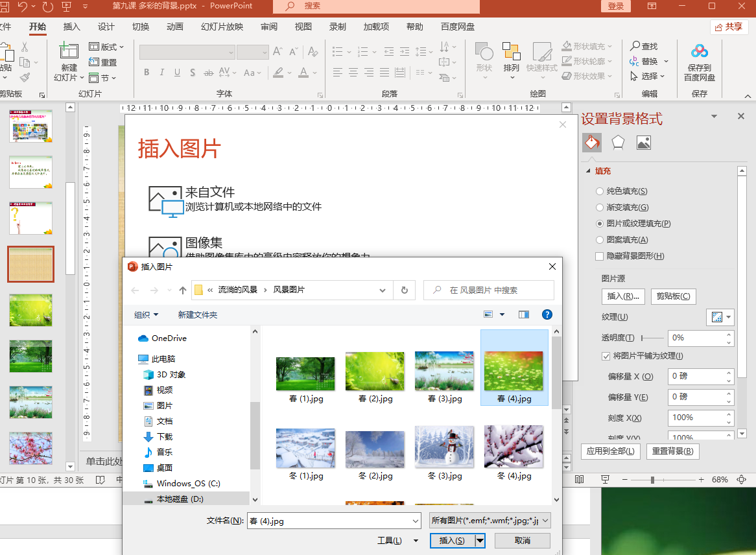
Task: Select the 冬(3).jpg snowman thumbnail
Action: tap(444, 447)
